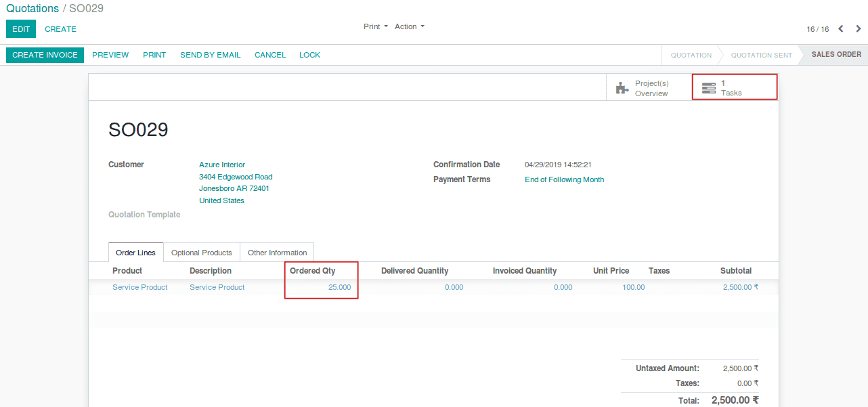Click the puzzle-piece Project(s) Overview icon
Screen dimensions: 868x407
[622, 88]
